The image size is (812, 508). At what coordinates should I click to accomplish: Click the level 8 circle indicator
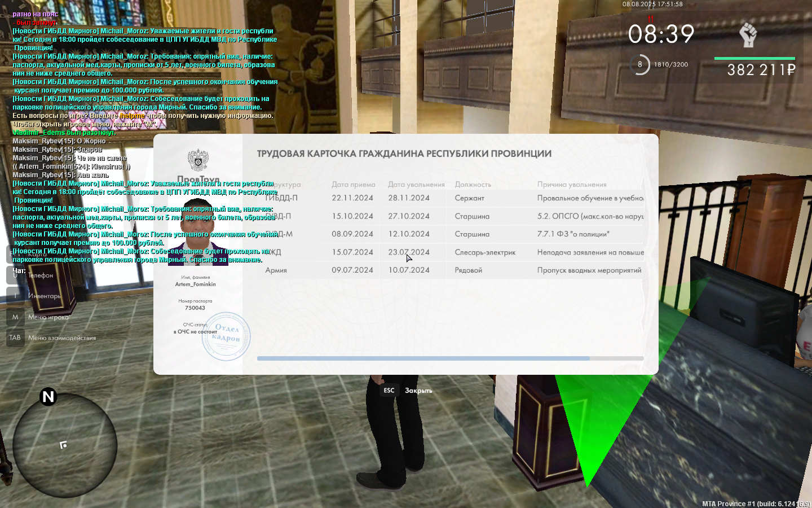pos(640,64)
